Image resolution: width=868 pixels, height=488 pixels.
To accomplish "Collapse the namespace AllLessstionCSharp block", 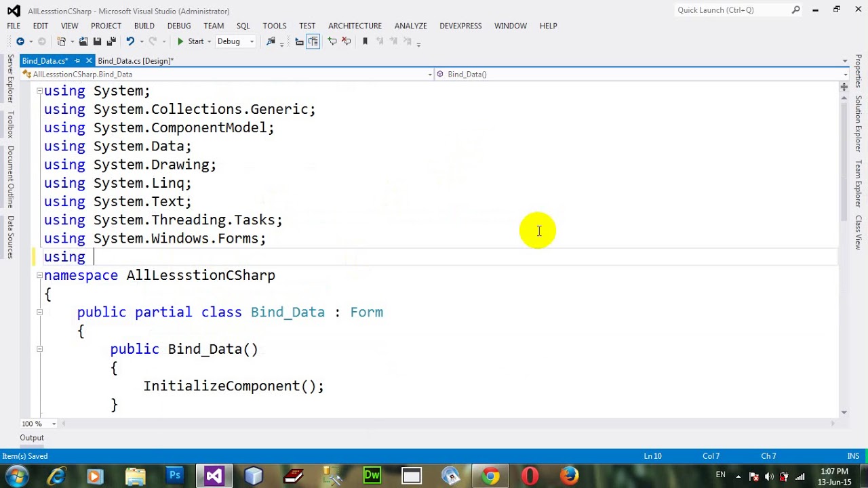I will tap(39, 275).
